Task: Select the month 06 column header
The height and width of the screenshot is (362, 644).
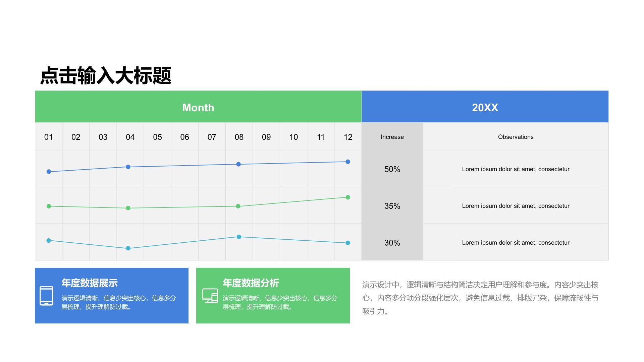Action: 184,137
